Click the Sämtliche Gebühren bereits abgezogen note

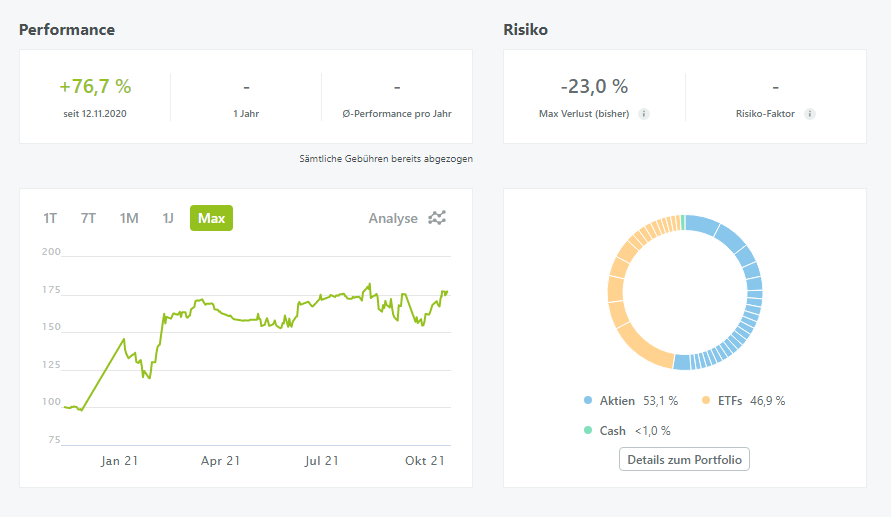(x=386, y=158)
